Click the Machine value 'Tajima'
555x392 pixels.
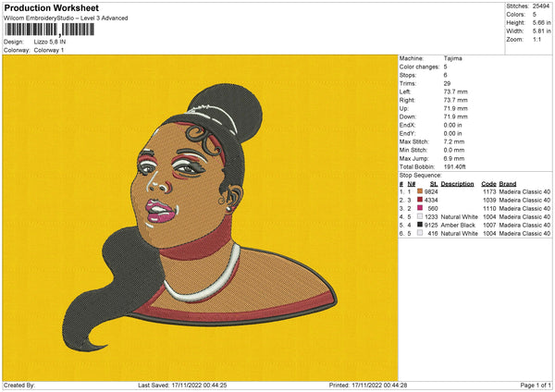tap(452, 58)
